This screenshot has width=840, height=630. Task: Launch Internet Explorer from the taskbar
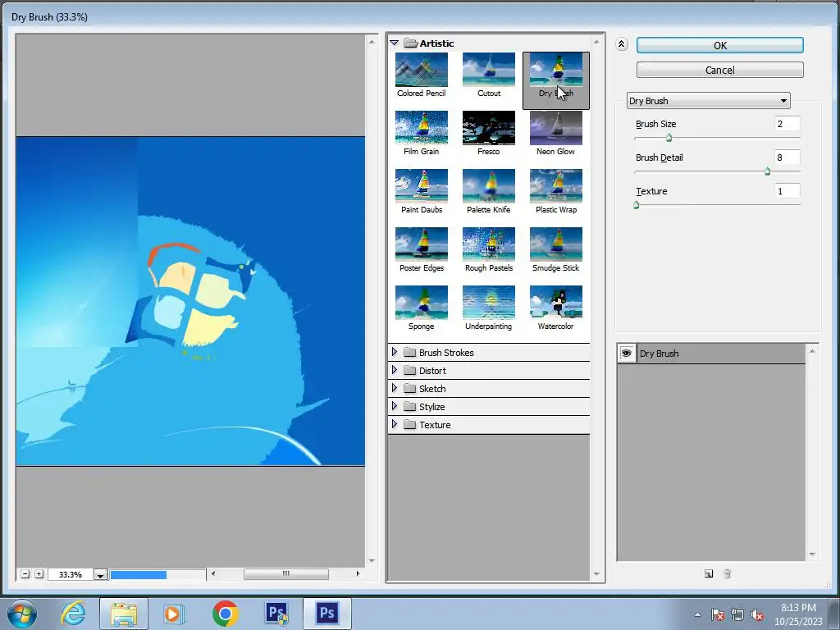pos(74,614)
